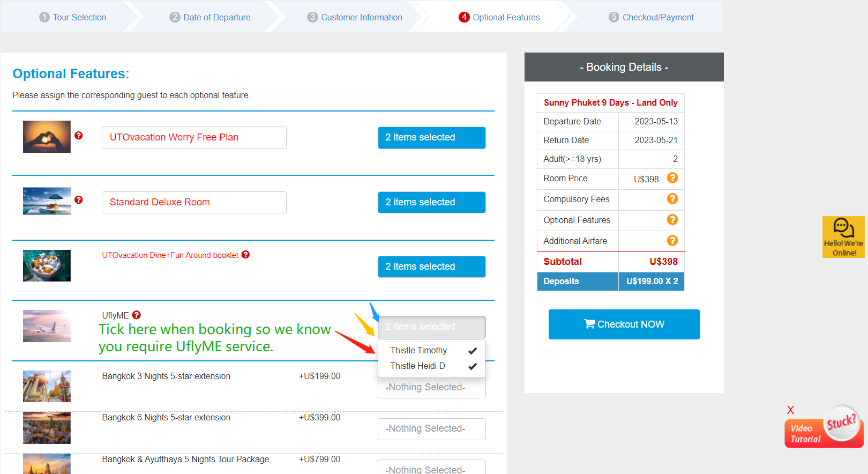Click Deposits U$199.00 X 2 value
The height and width of the screenshot is (474, 868).
pos(652,281)
